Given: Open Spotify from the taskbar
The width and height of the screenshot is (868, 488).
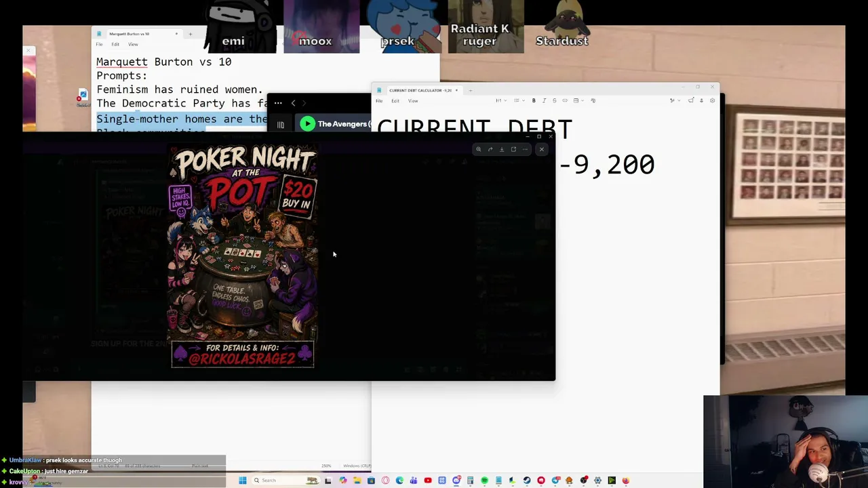Looking at the screenshot, I should [x=484, y=481].
